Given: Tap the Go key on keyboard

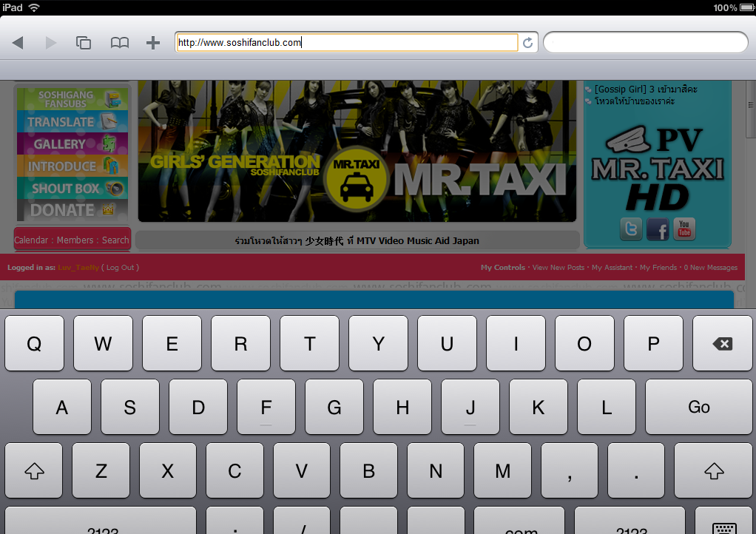Looking at the screenshot, I should tap(698, 407).
